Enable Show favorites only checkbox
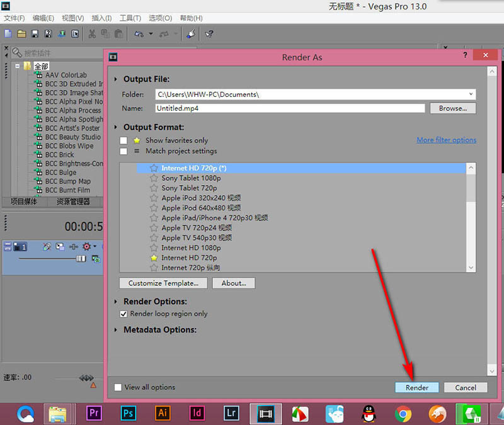 pos(123,140)
